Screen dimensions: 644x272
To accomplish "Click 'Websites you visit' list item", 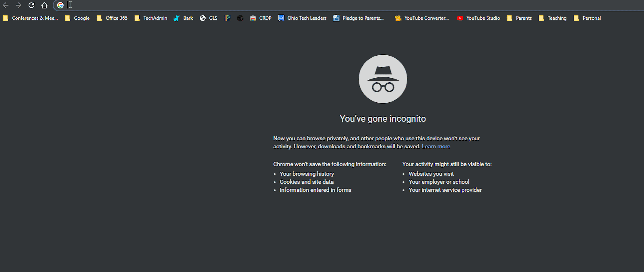I will pos(431,174).
